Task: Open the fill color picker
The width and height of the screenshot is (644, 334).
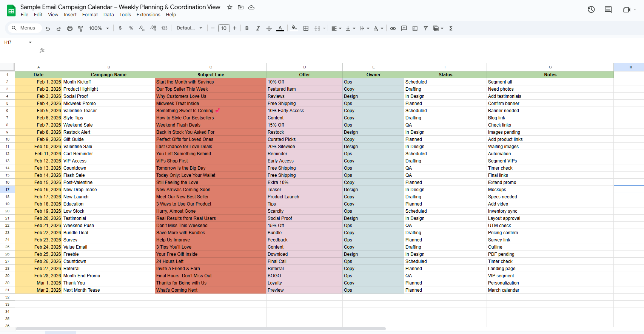Action: (x=294, y=28)
